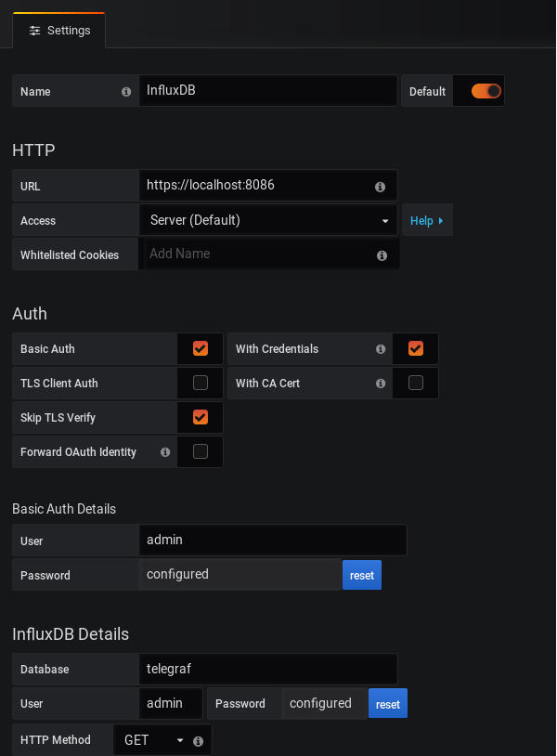The height and width of the screenshot is (756, 557).
Task: Click the With CA Cert info icon
Action: [381, 383]
